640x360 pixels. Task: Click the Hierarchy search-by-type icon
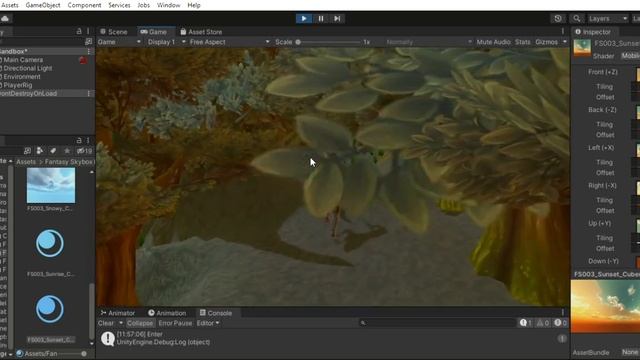88,42
